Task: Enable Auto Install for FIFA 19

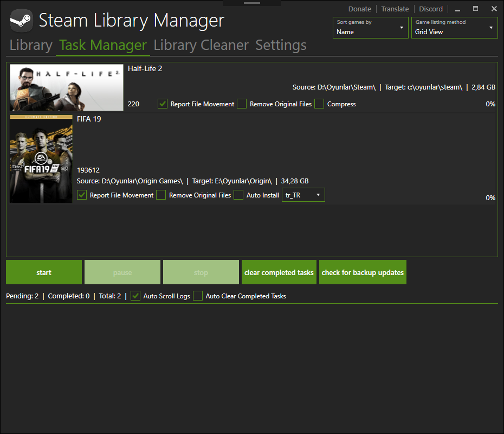Action: [x=238, y=195]
